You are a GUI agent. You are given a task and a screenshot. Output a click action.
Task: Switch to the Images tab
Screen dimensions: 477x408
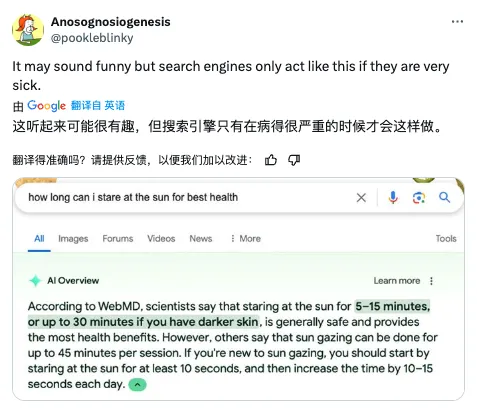pos(73,239)
